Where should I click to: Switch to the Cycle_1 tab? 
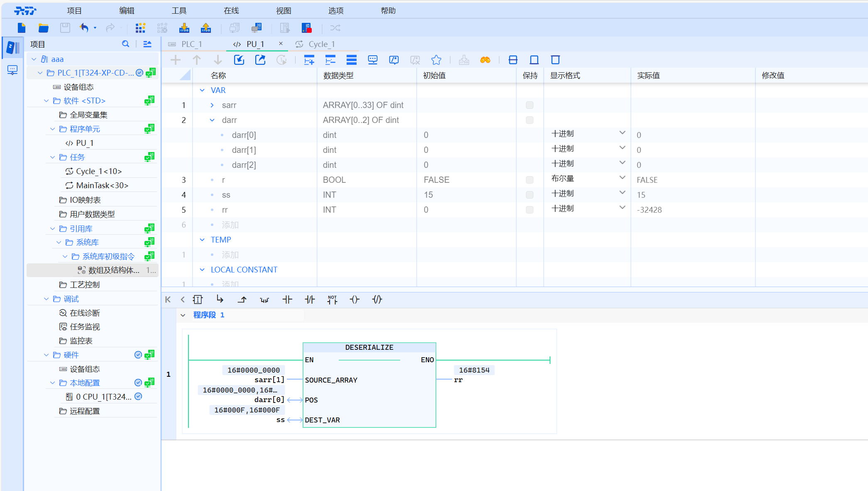pos(321,44)
